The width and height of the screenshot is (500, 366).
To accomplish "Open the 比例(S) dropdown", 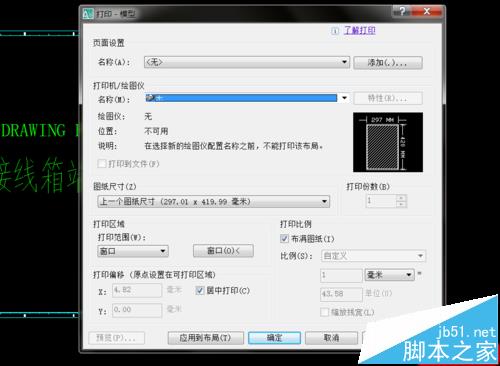I will pos(373,256).
